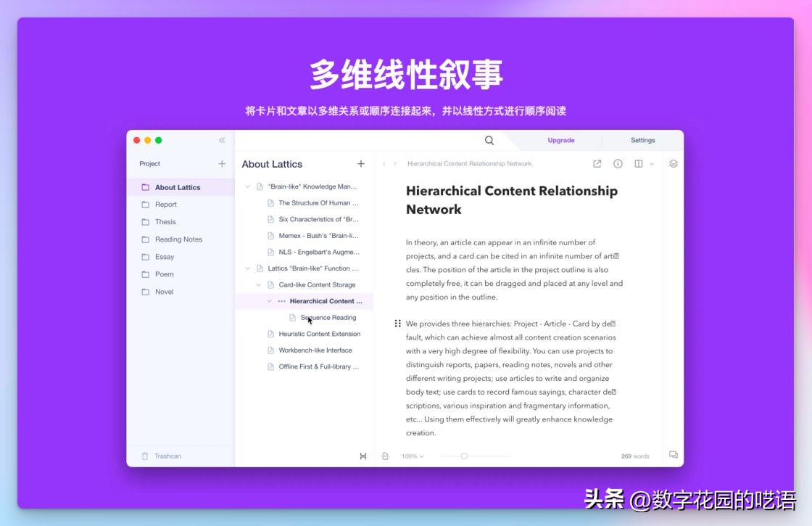Toggle the split view layout icon

pyautogui.click(x=639, y=164)
